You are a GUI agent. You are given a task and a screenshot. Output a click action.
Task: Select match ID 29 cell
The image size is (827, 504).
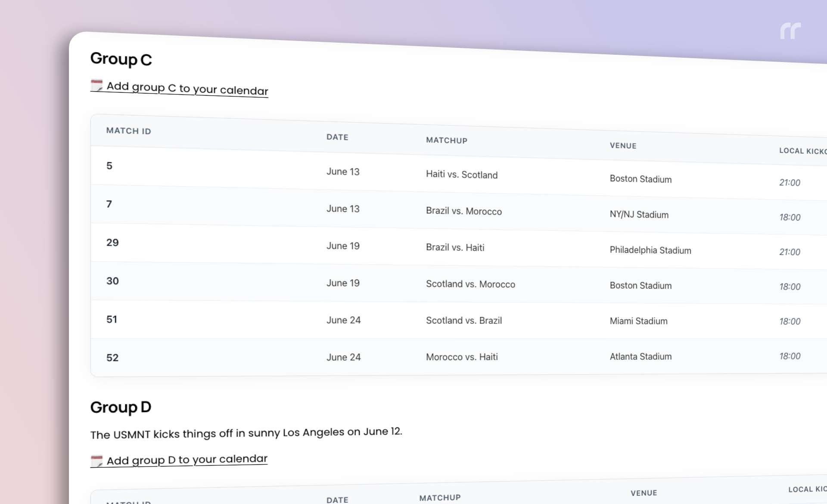(x=112, y=243)
